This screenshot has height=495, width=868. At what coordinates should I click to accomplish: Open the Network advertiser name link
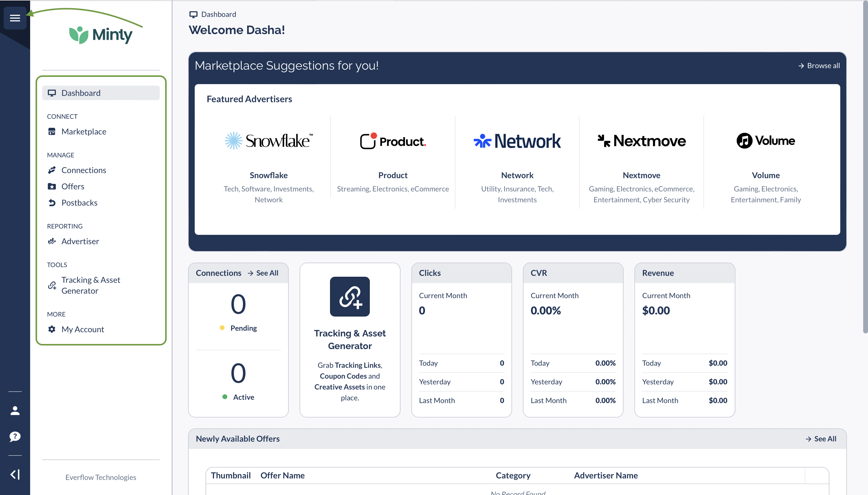point(517,175)
